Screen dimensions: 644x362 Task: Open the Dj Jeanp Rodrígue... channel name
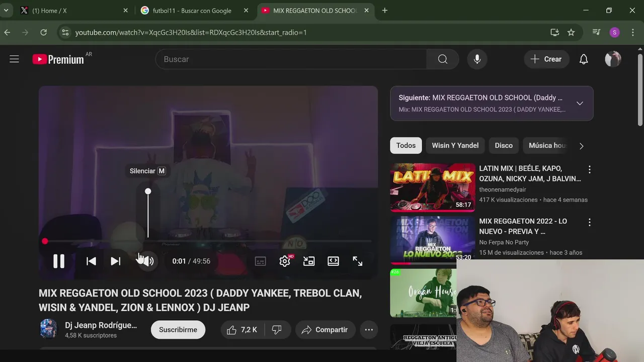coord(101,325)
